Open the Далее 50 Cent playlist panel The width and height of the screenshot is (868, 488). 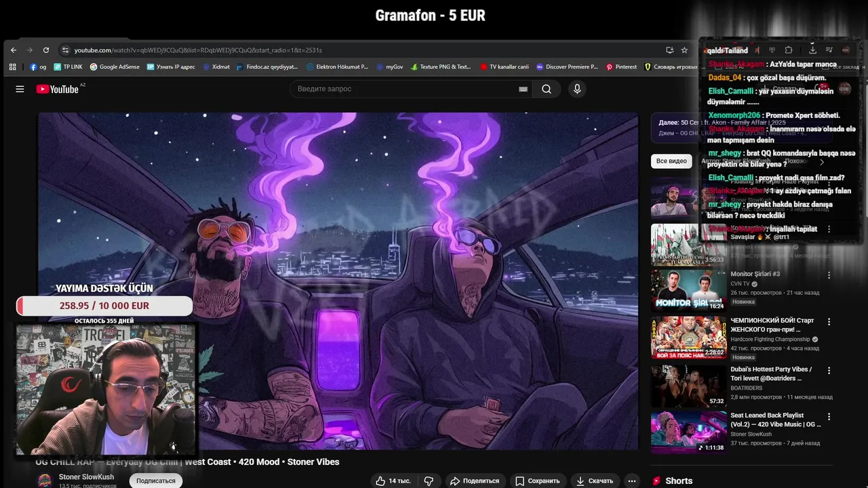[742, 127]
